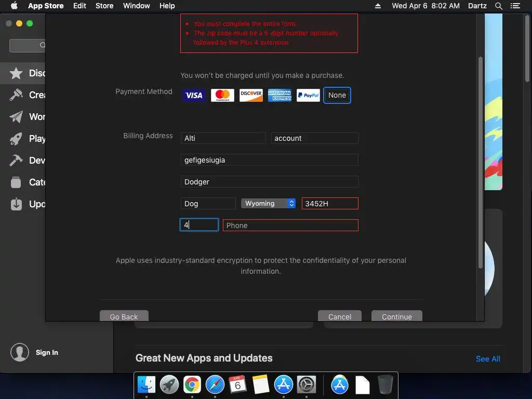Click the zip code field 3452H
This screenshot has width=532, height=399.
[330, 204]
